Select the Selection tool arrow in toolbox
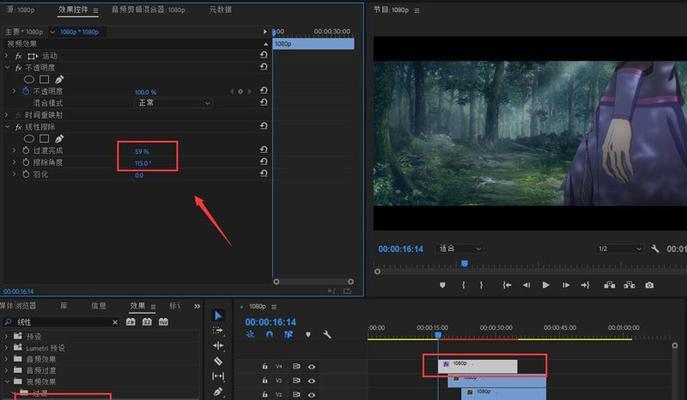The width and height of the screenshot is (687, 400). [x=218, y=315]
